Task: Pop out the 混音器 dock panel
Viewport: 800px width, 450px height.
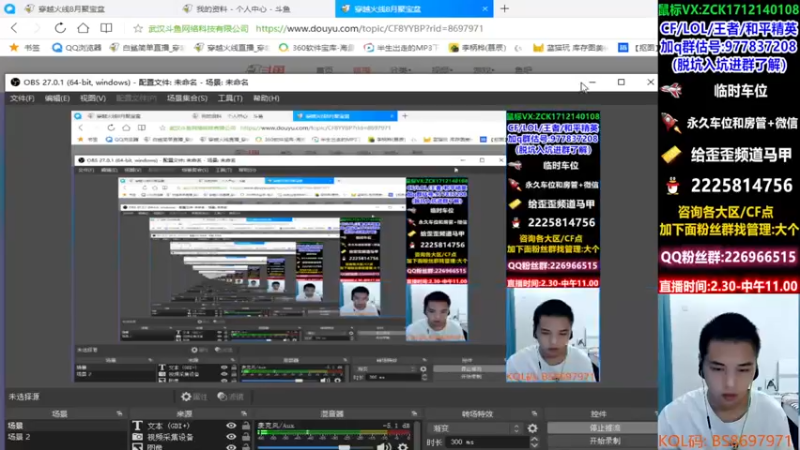Action: pyautogui.click(x=414, y=414)
